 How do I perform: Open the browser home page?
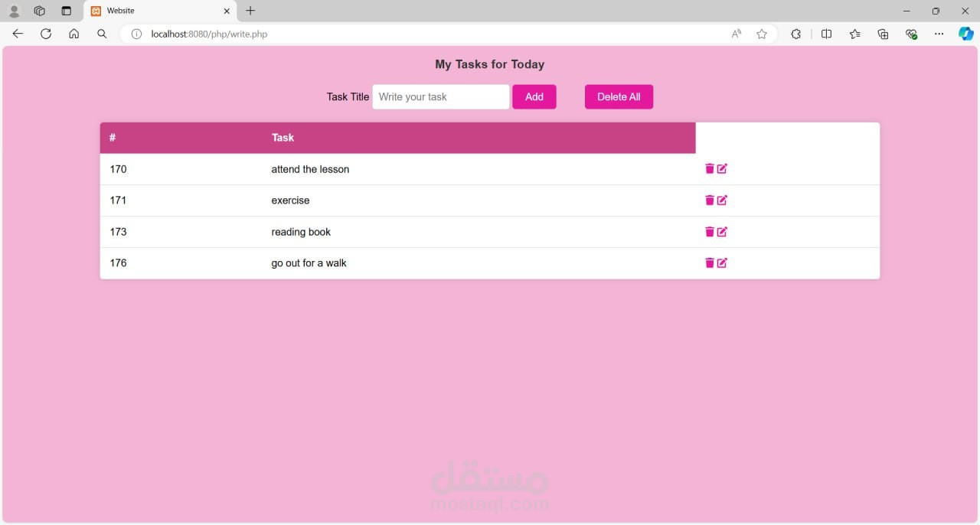(x=73, y=34)
